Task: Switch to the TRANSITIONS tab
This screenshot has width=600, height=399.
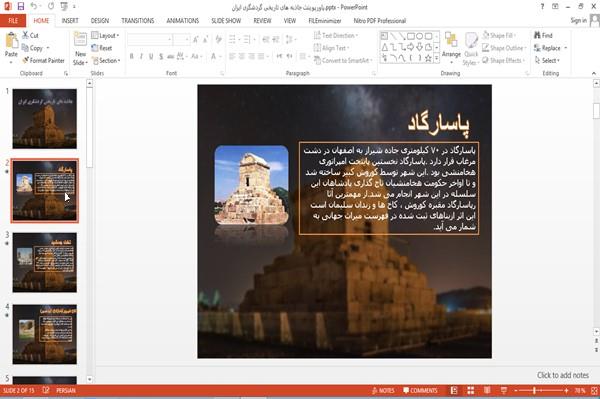Action: [138, 21]
